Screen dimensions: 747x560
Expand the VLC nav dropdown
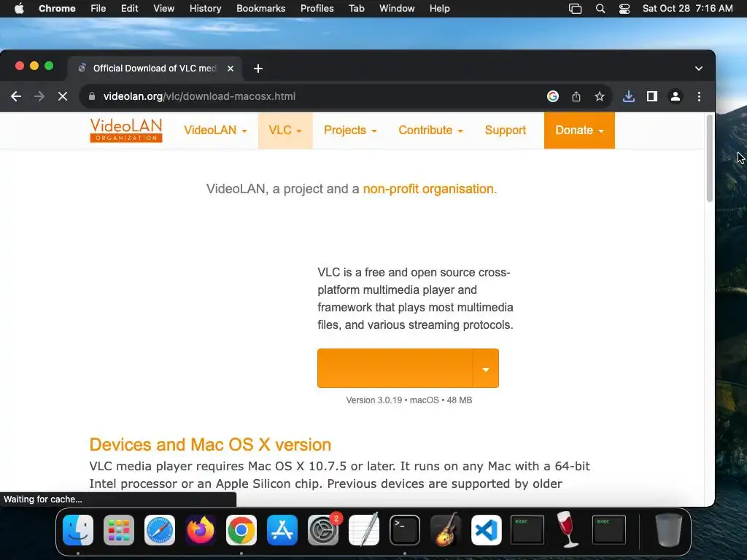(x=285, y=131)
